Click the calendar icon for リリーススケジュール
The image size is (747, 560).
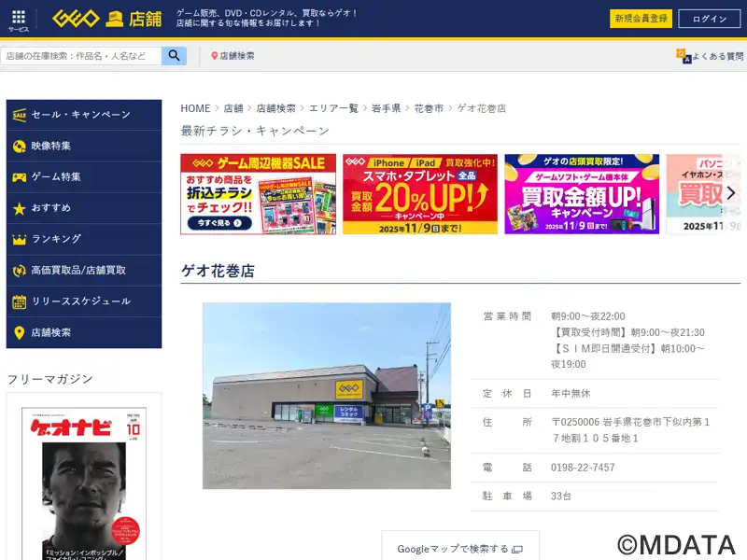pos(19,301)
